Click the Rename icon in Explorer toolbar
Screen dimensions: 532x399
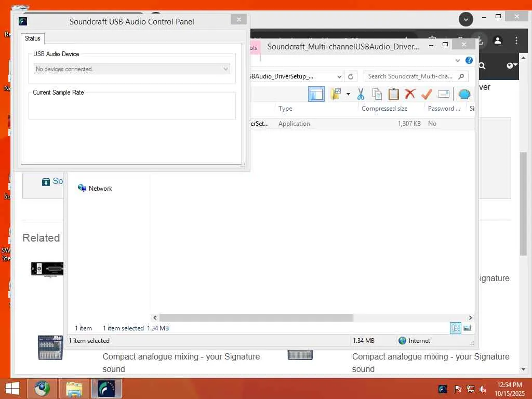click(444, 94)
